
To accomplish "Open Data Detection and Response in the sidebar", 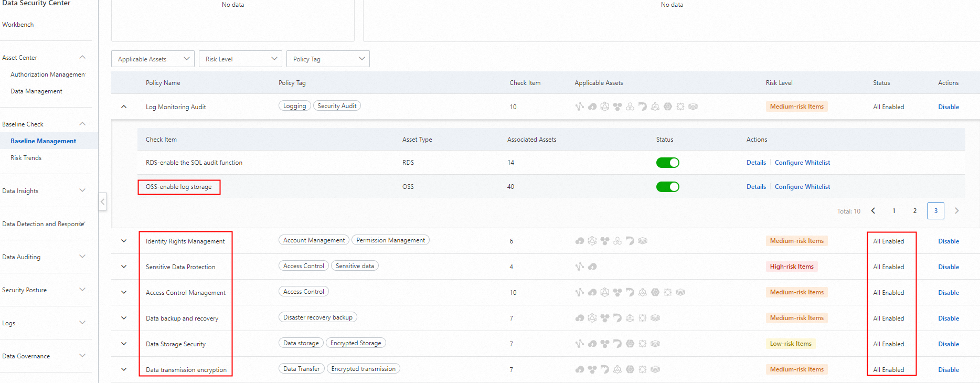I will tap(43, 224).
